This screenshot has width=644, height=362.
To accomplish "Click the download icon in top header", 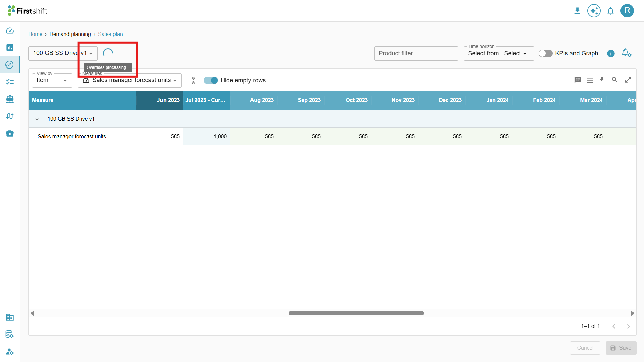I will (577, 11).
